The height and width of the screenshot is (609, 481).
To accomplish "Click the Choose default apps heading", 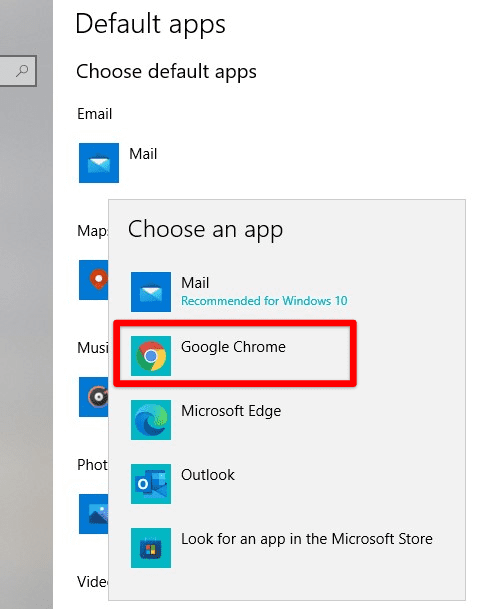I will (x=166, y=72).
